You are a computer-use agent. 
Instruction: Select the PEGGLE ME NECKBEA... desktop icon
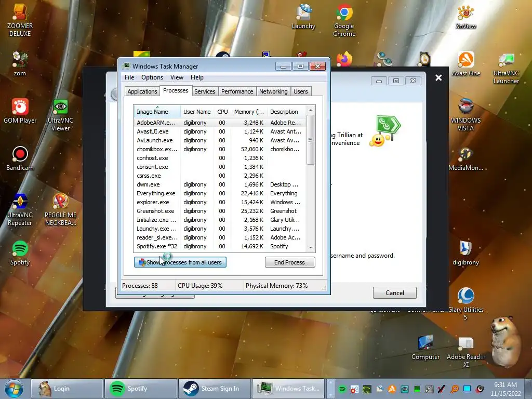click(x=60, y=210)
